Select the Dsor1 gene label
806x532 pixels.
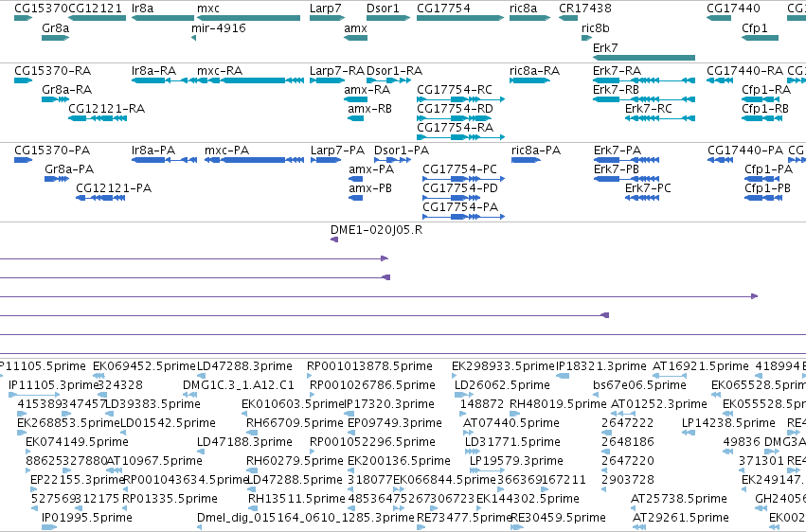tap(383, 9)
